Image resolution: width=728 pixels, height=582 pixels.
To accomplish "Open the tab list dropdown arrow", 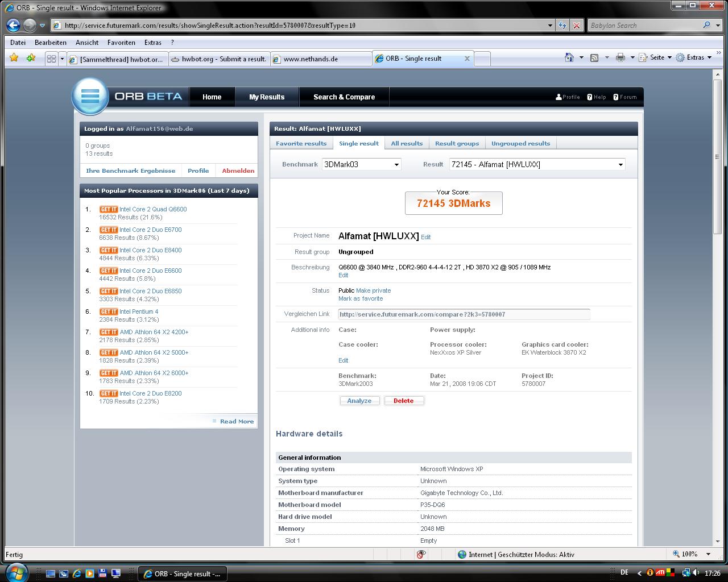I will click(x=61, y=59).
